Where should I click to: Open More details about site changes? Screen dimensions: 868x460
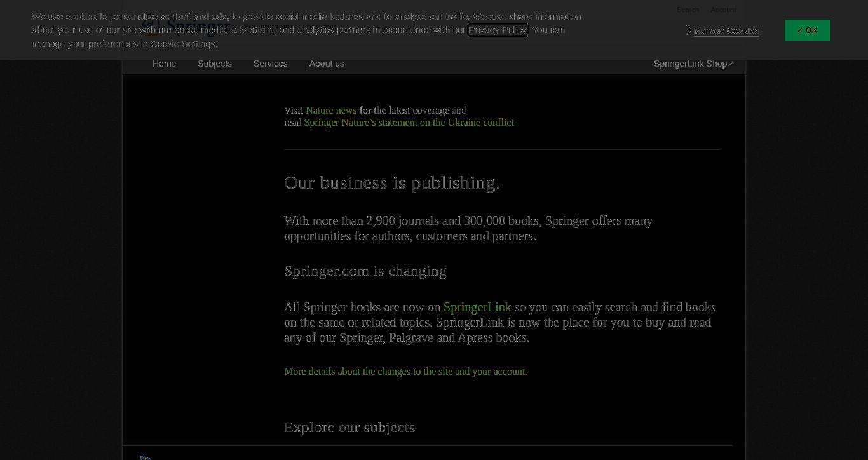tap(406, 372)
